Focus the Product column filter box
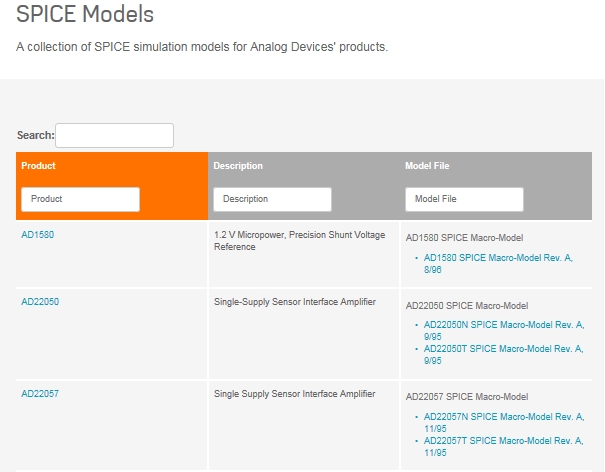Screen dimensions: 605x472 80,199
